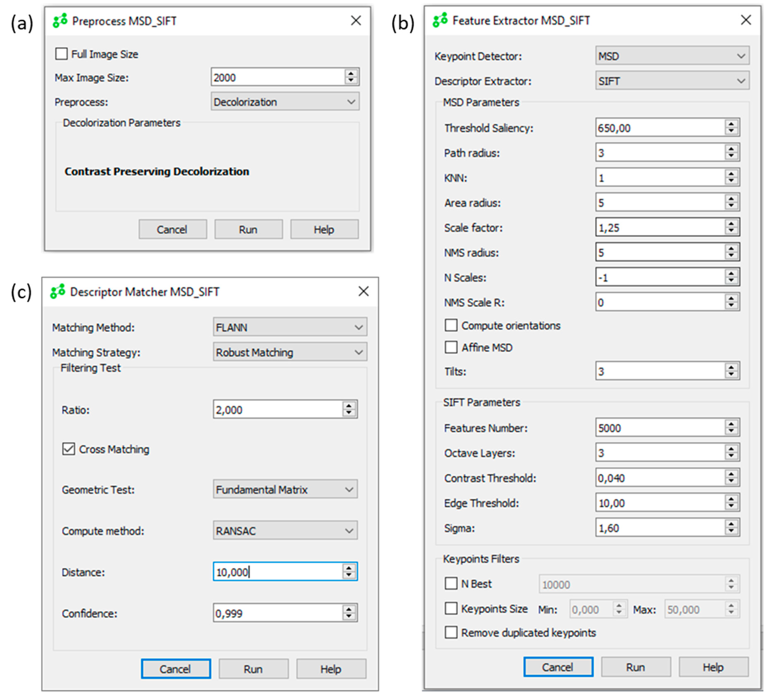Click the Descriptor Matcher title bar icon
This screenshot has height=700, width=772.
(x=58, y=292)
